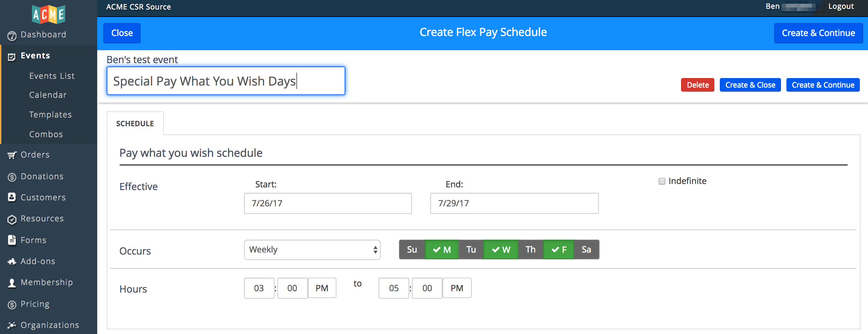The height and width of the screenshot is (334, 868).
Task: Delete this flex pay schedule
Action: coord(697,85)
